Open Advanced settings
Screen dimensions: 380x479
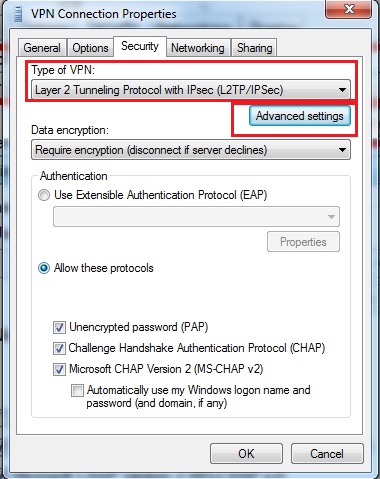click(300, 116)
